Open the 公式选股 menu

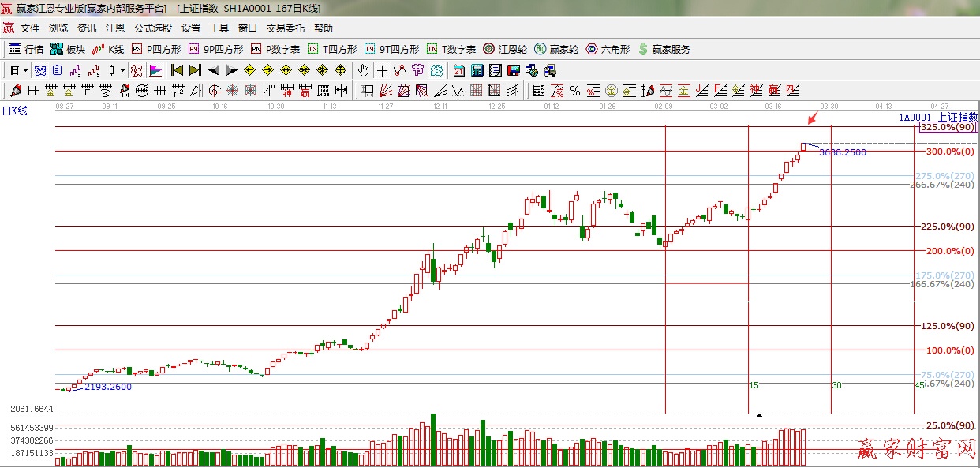point(152,28)
